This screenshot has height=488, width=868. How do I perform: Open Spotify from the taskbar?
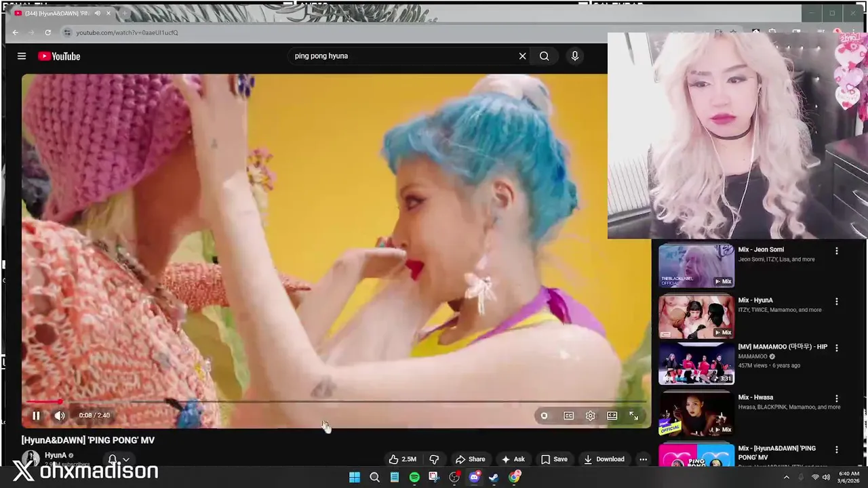pyautogui.click(x=414, y=477)
